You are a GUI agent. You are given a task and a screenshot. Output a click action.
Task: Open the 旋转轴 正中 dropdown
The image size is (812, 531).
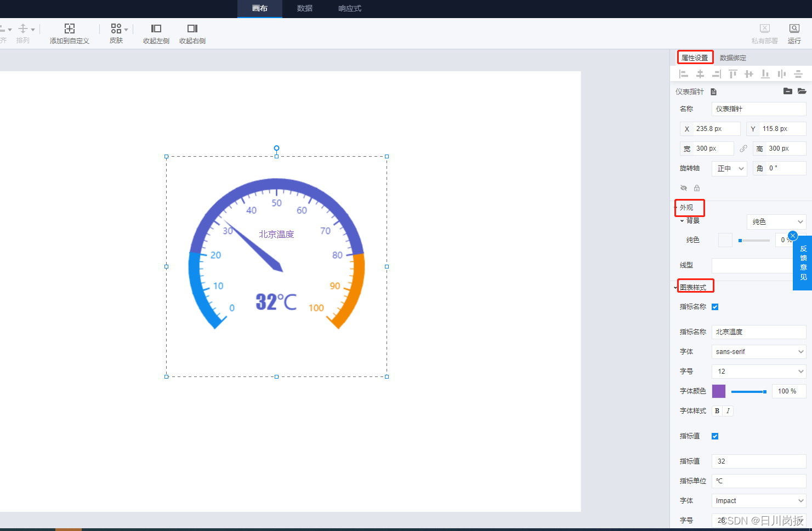730,169
